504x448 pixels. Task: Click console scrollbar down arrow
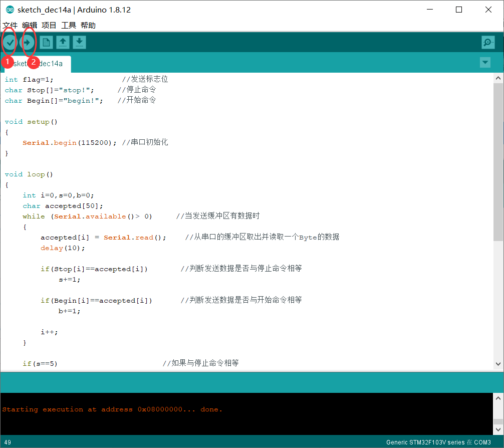click(498, 429)
